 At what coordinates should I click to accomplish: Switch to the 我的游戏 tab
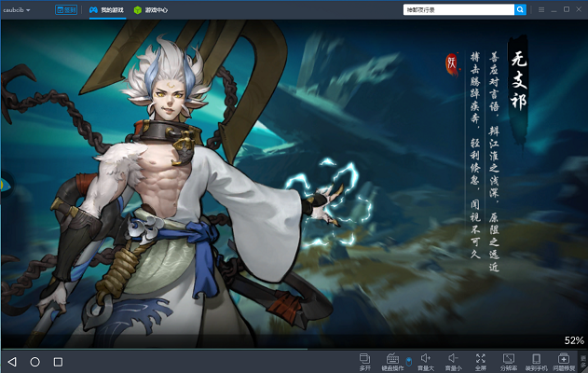point(107,10)
